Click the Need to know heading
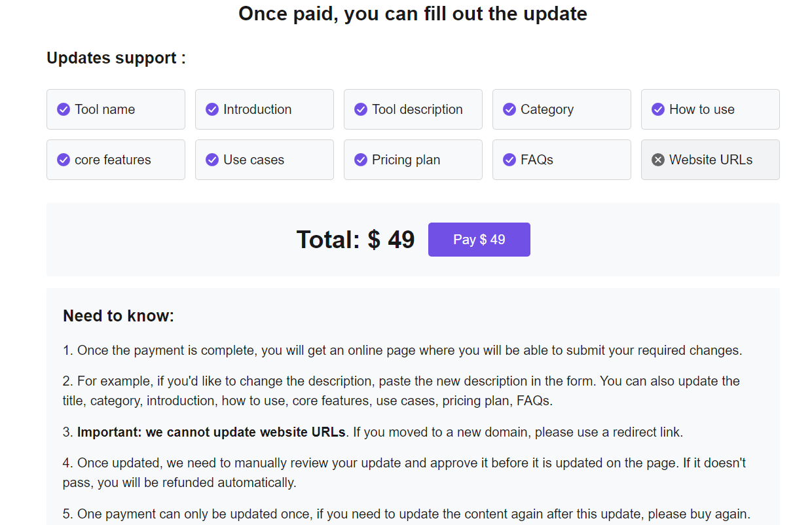This screenshot has height=525, width=812. [x=118, y=316]
